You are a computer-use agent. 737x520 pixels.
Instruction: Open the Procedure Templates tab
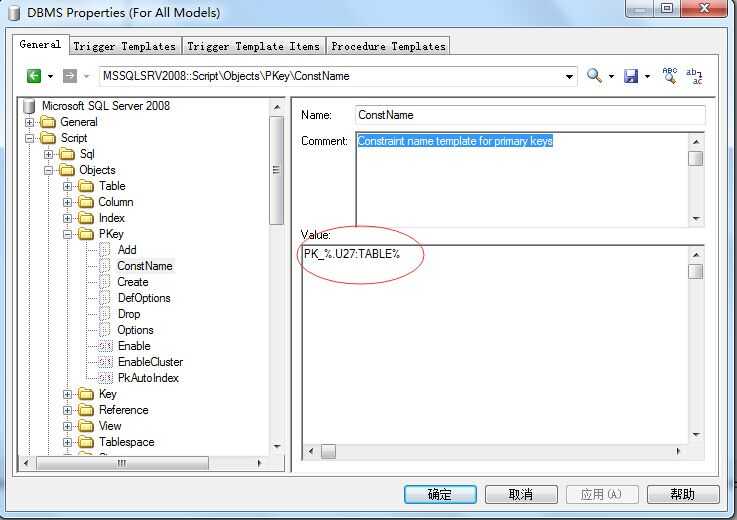click(x=388, y=47)
